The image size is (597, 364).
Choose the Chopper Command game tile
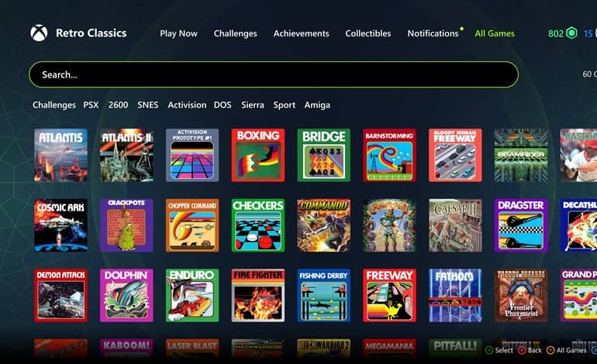click(x=192, y=225)
